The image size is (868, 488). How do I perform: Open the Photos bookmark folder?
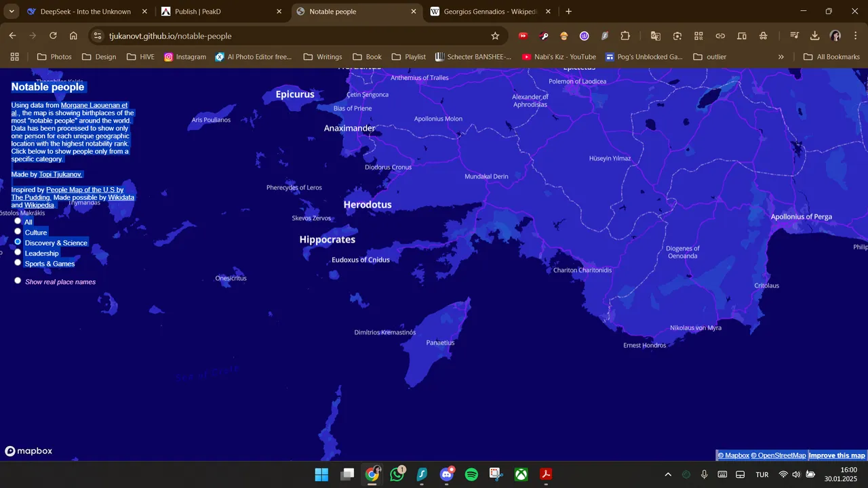[54, 57]
